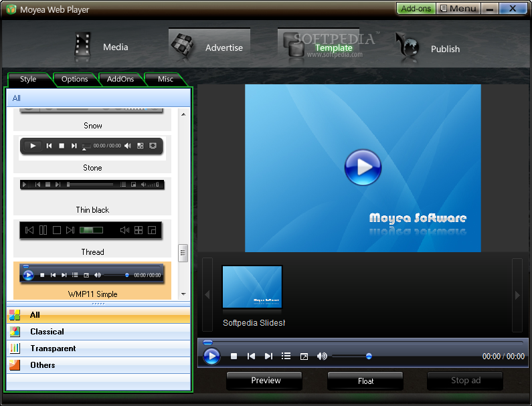Image resolution: width=532 pixels, height=406 pixels.
Task: Choose the All category
Action: tap(98, 315)
